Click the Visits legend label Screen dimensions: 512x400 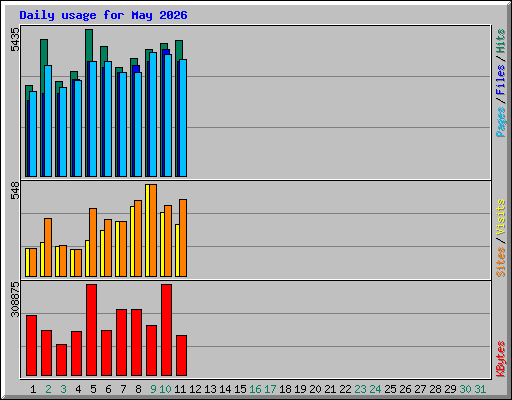[x=501, y=217]
